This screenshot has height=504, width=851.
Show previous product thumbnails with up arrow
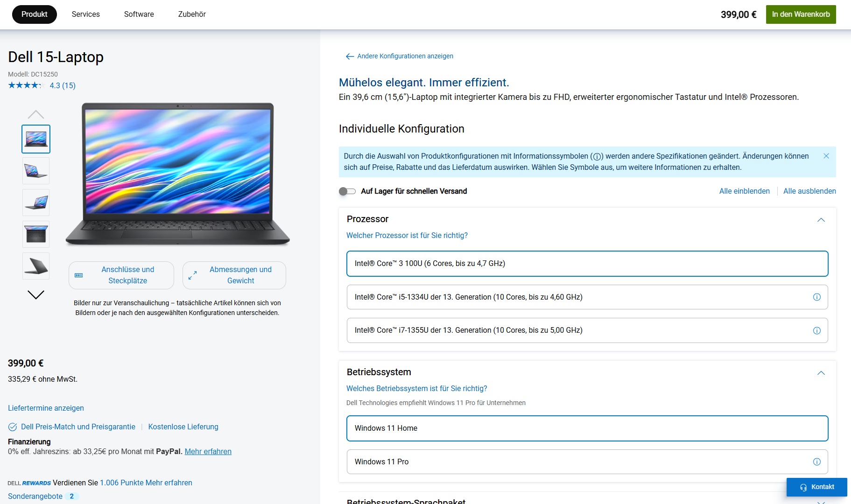tap(36, 114)
